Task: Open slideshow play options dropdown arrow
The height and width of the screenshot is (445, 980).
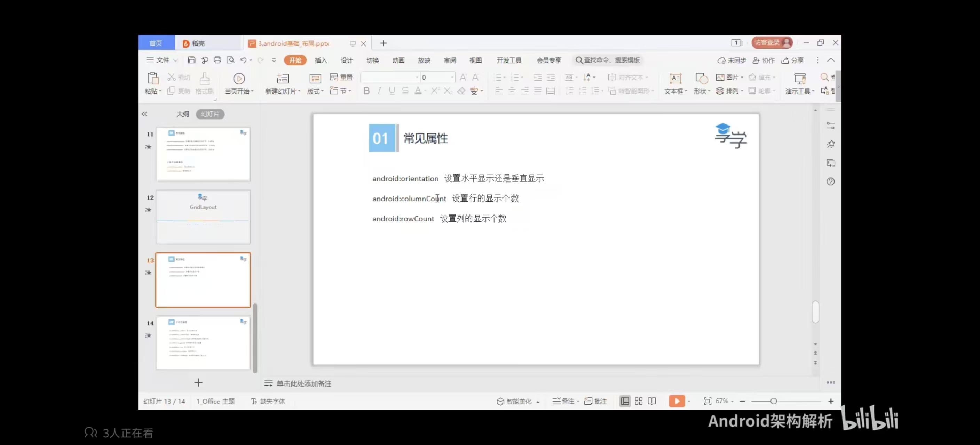Action: point(689,401)
